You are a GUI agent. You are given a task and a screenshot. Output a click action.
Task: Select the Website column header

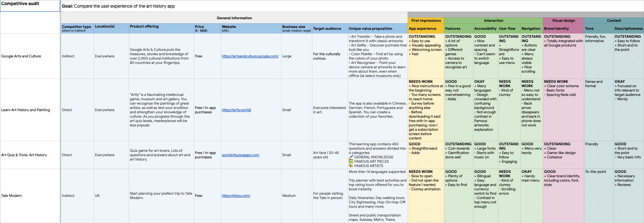pyautogui.click(x=251, y=29)
